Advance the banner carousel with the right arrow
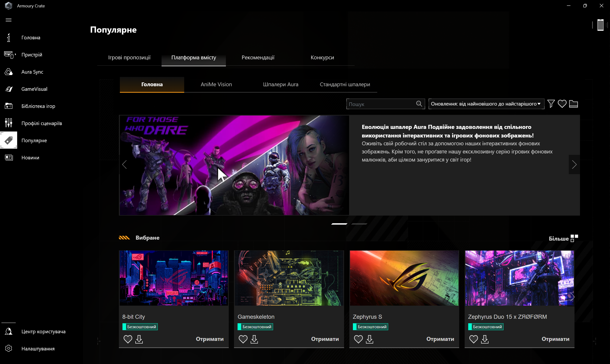The image size is (610, 364). coord(574,165)
